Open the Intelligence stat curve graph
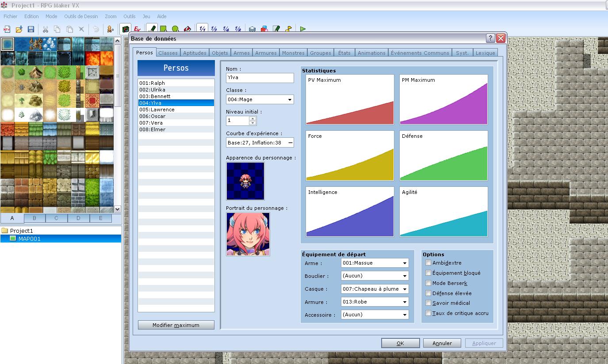The image size is (608, 364). tap(349, 212)
